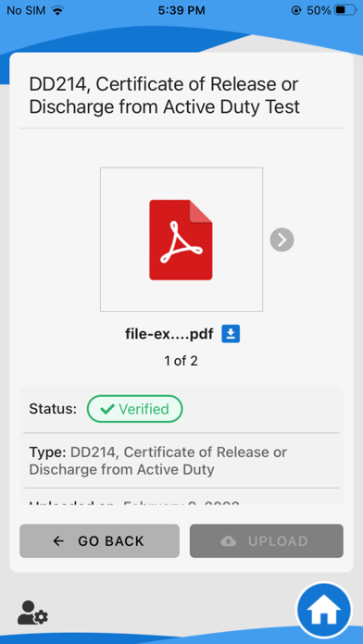Viewport: 363px width, 644px height.
Task: Open the PDF file thumbnail
Action: [x=181, y=240]
